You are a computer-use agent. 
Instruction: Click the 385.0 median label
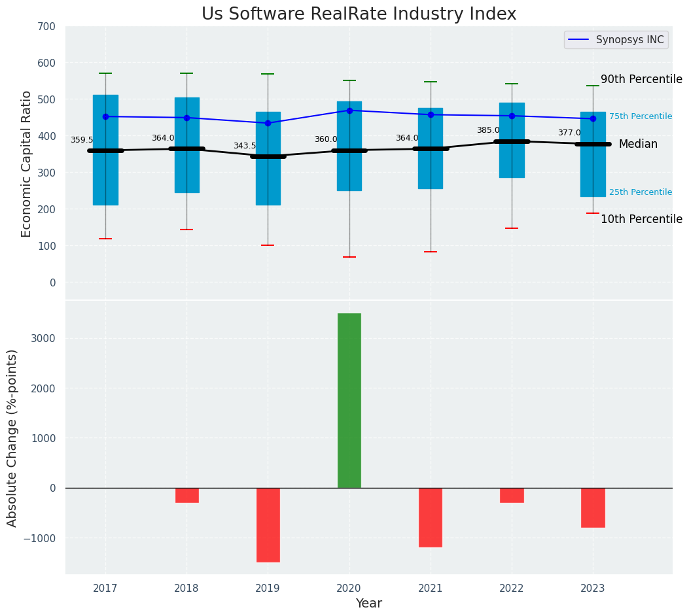pyautogui.click(x=488, y=130)
